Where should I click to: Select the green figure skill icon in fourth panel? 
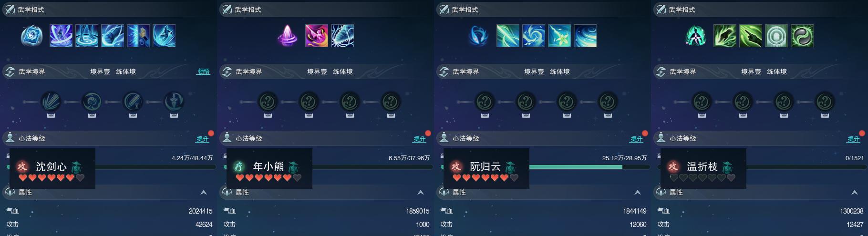pos(695,36)
